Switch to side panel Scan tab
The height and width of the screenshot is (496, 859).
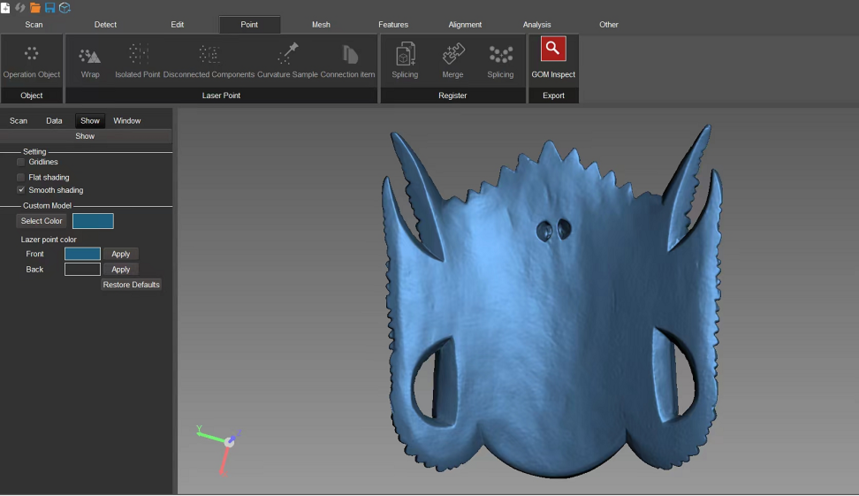pos(18,121)
